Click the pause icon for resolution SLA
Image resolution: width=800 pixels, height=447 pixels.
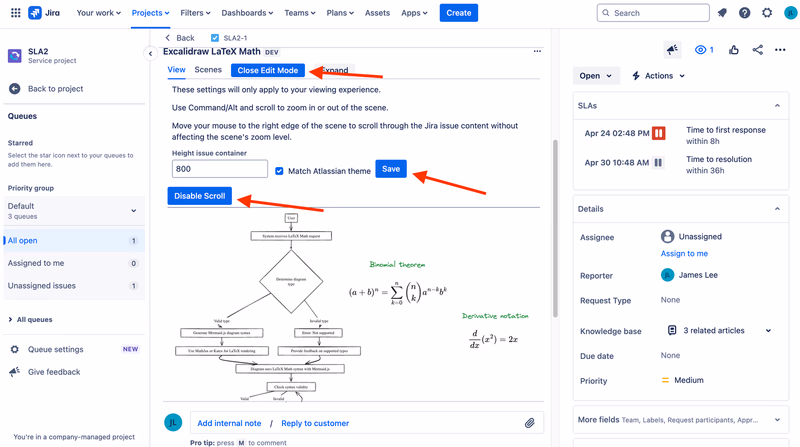coord(658,163)
